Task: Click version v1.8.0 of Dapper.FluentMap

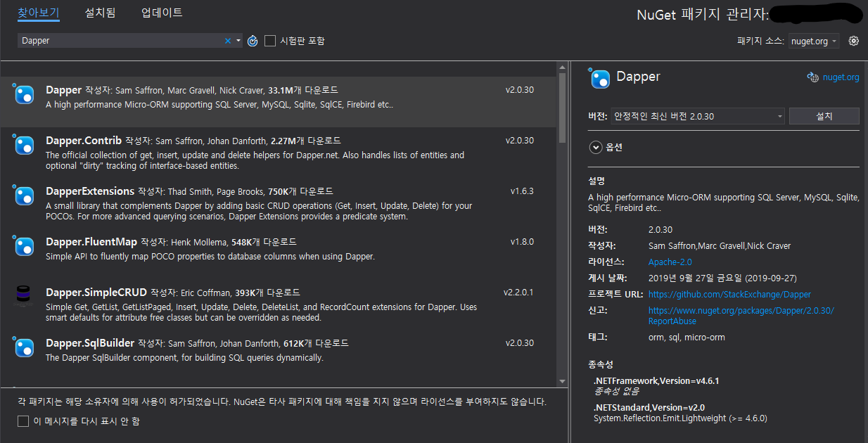Action: [x=522, y=242]
